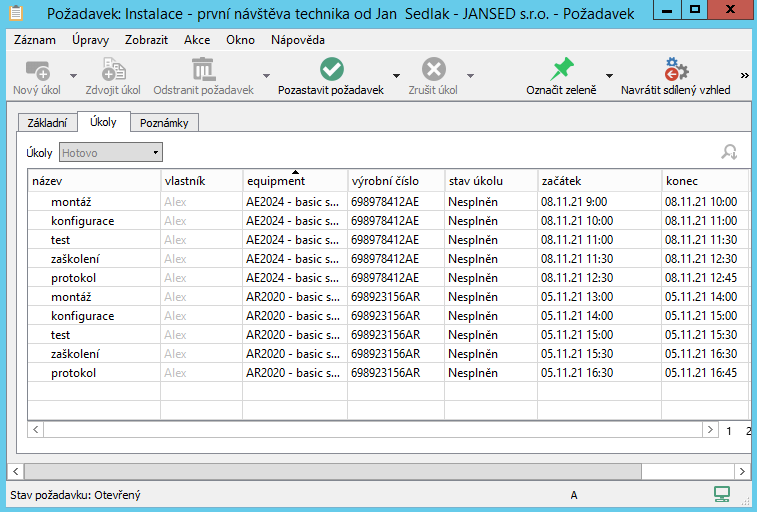The image size is (757, 512).
Task: Click the search icon above the table
Action: [729, 152]
